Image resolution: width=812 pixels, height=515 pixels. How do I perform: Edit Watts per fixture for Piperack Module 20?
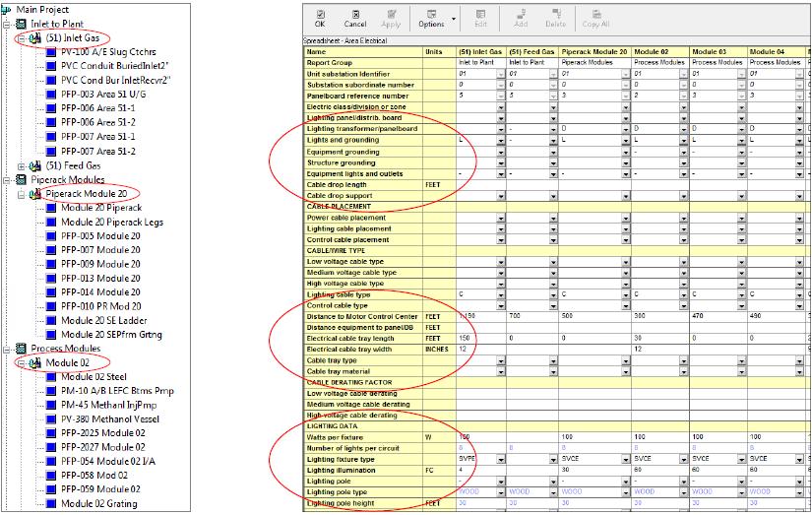click(595, 437)
